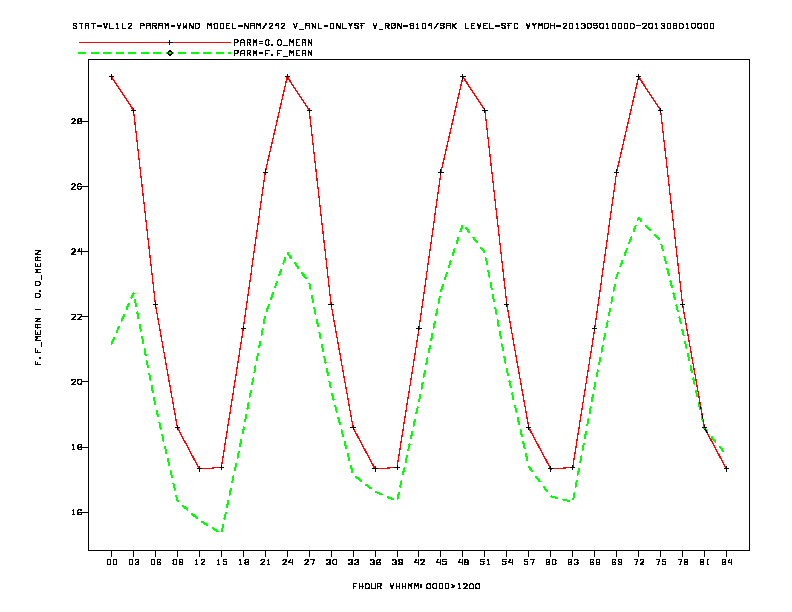
Task: Click x-axis tick label 36
Action: 375,562
